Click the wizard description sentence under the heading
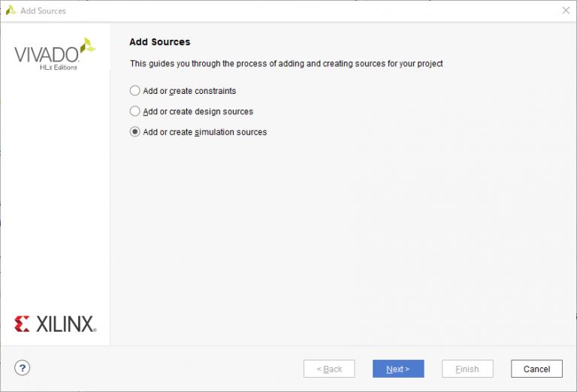The image size is (577, 392). pos(286,64)
